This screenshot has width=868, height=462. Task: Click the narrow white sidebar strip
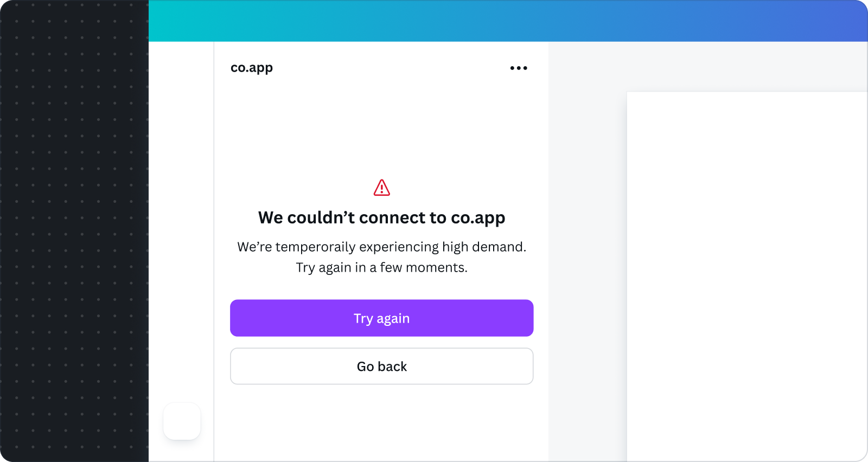pos(181,217)
